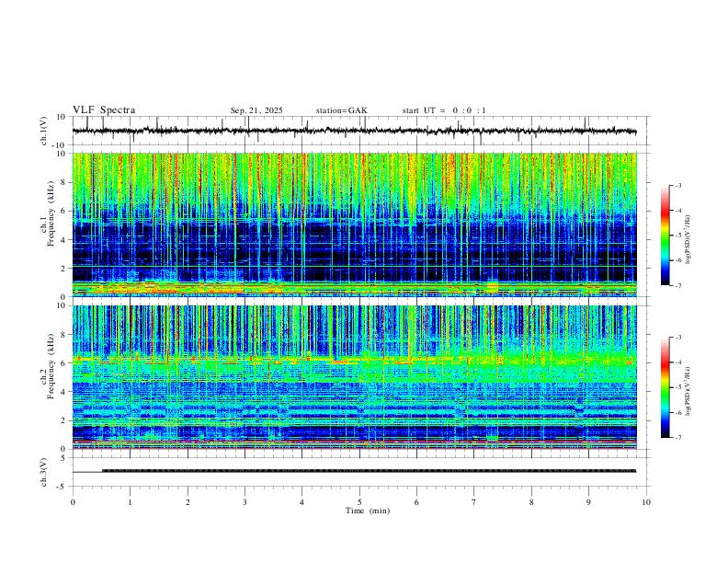Click the time axis tick label "1"
Viewport: 728px width, 563px height.
[130, 502]
